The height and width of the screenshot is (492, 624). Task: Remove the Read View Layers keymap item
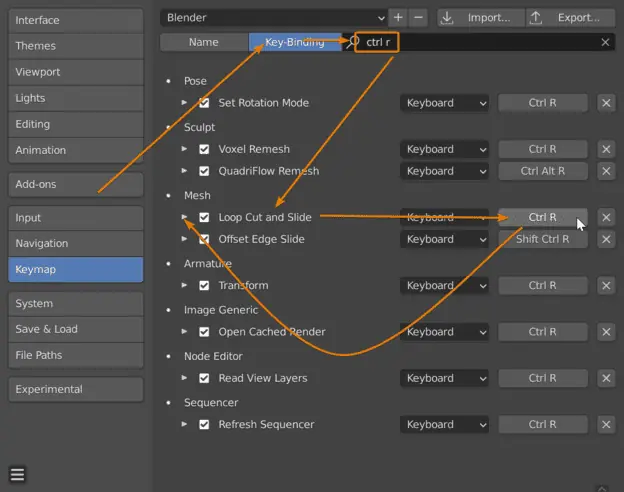pos(606,378)
